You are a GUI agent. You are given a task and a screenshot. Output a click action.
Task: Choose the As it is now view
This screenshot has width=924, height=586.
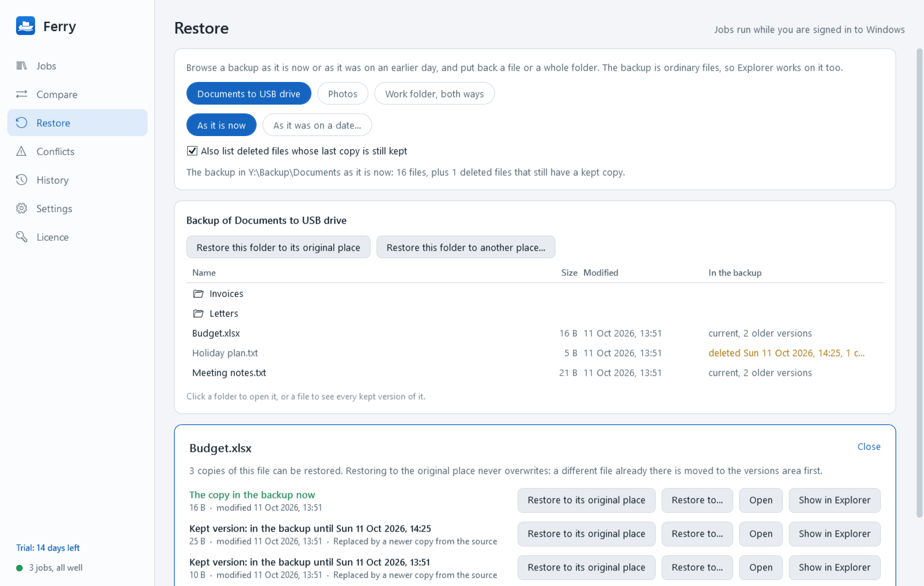click(221, 125)
